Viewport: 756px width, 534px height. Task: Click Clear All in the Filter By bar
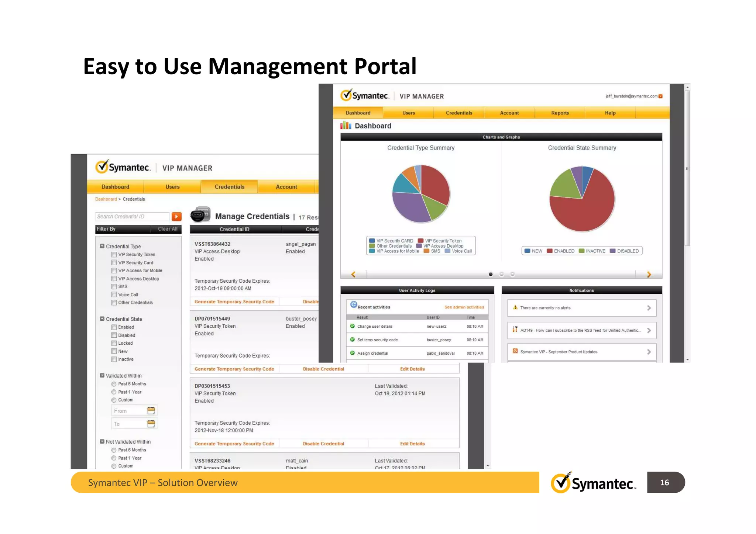[168, 229]
